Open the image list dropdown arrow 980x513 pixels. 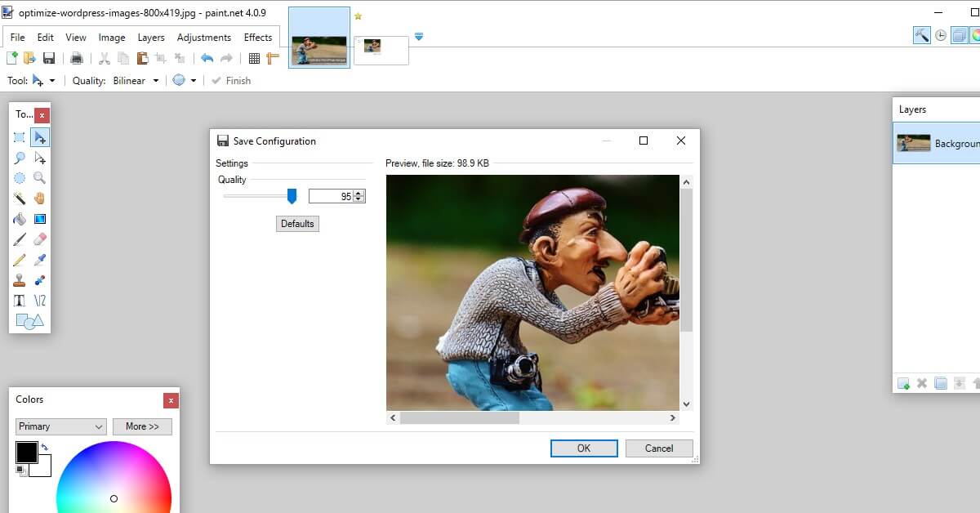[x=419, y=37]
